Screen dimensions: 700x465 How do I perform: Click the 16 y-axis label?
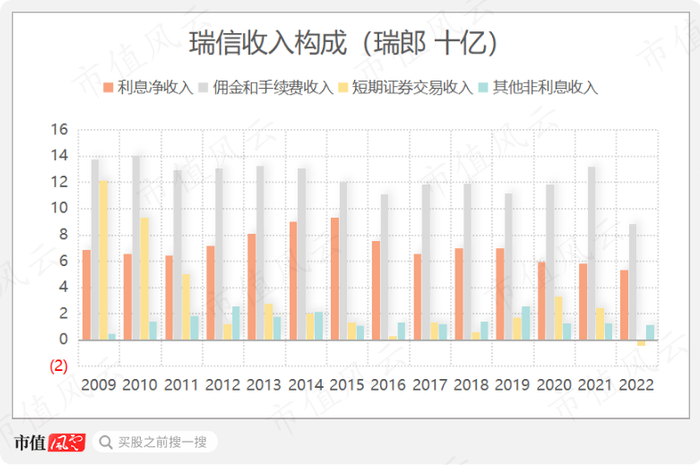[59, 130]
